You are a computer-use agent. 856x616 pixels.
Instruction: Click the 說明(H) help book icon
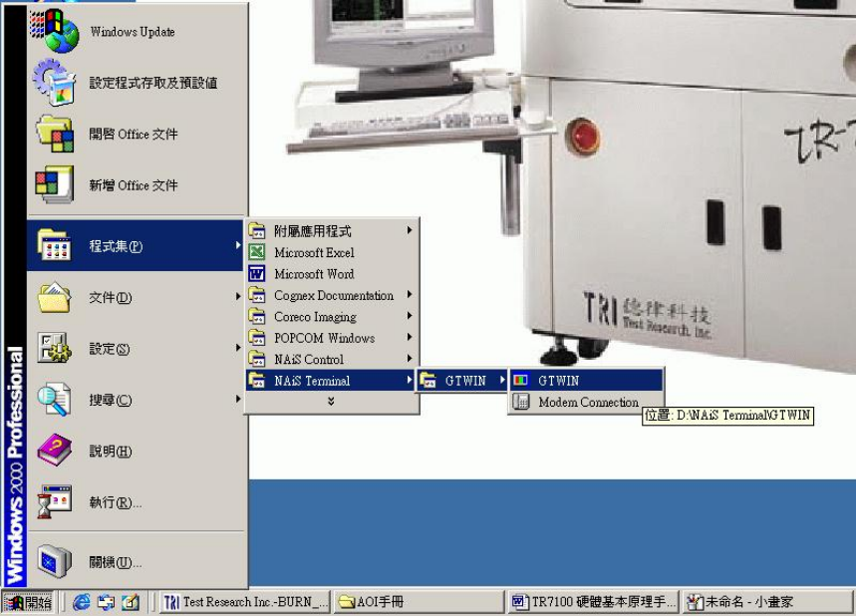[54, 451]
